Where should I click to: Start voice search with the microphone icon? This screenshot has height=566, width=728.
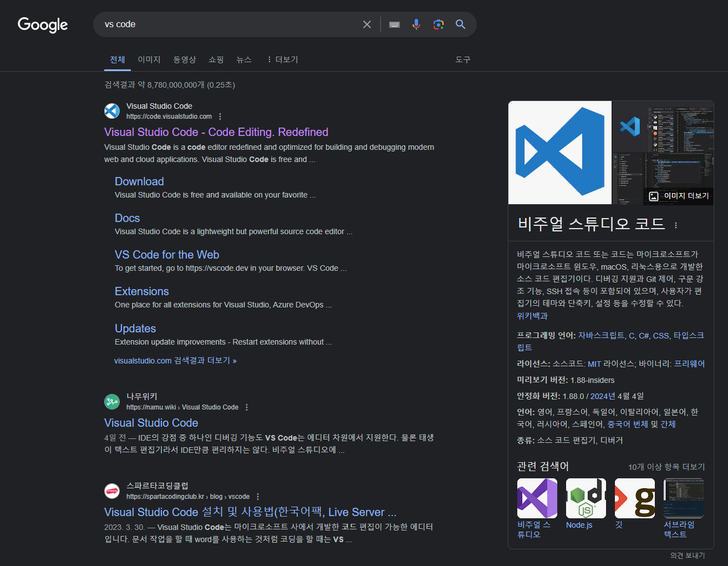[x=416, y=24]
